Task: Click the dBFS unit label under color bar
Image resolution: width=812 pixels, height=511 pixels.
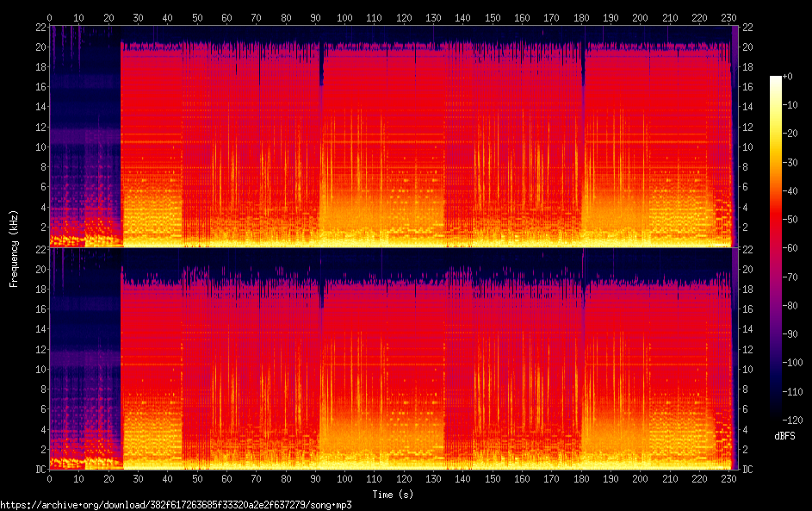Action: 785,436
